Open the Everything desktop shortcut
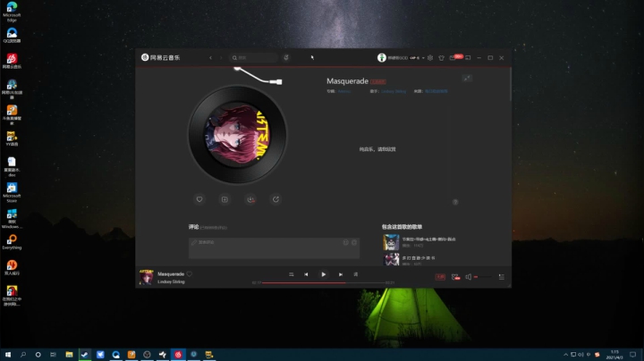 pyautogui.click(x=12, y=241)
